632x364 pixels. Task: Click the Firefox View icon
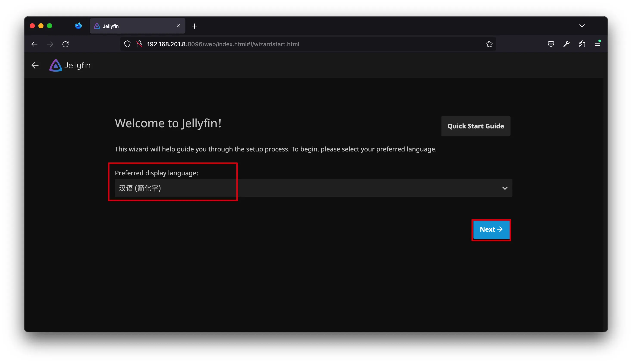pyautogui.click(x=78, y=26)
